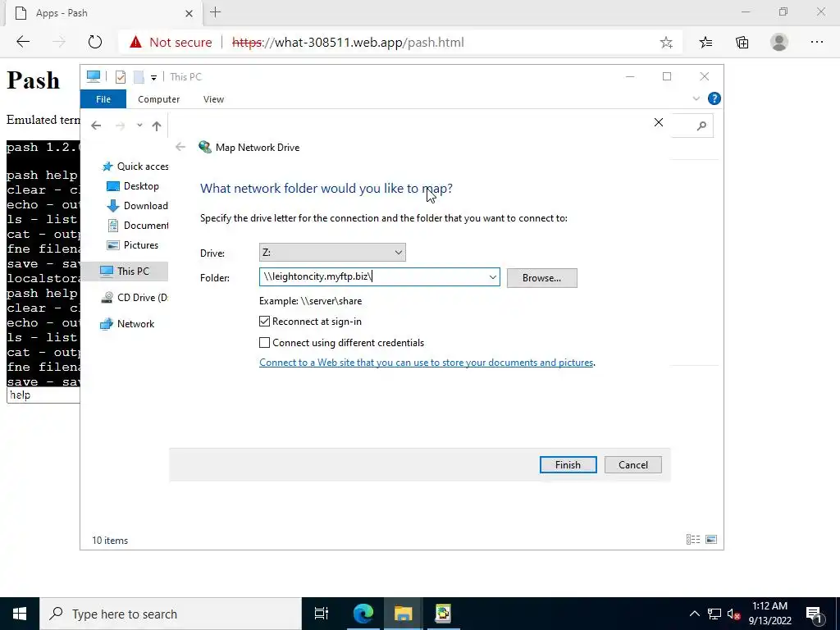Expand the Explorer ribbon chevron
The height and width of the screenshot is (630, 840).
tap(696, 98)
